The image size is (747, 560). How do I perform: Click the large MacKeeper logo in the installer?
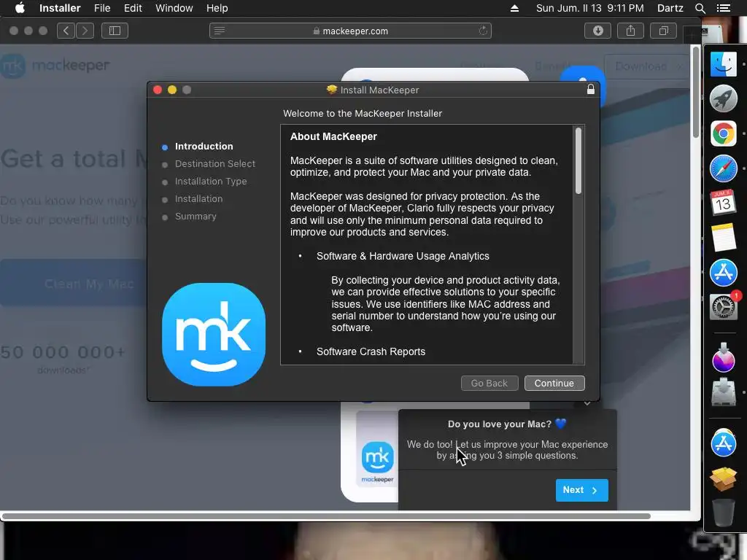pyautogui.click(x=214, y=334)
